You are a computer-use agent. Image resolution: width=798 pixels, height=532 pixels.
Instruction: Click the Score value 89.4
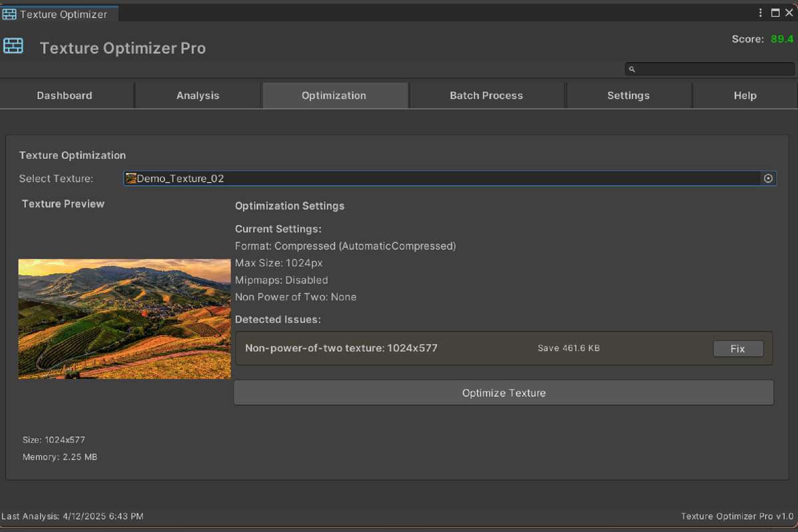pos(782,39)
